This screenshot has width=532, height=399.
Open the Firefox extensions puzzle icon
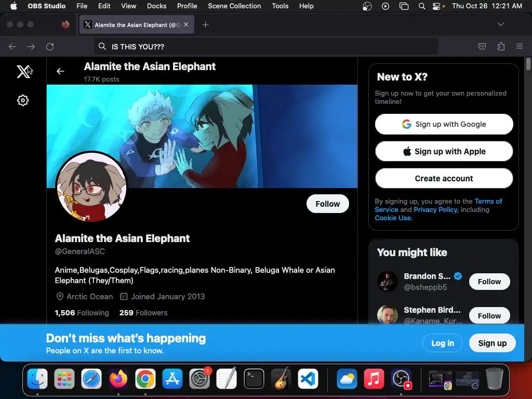[501, 46]
